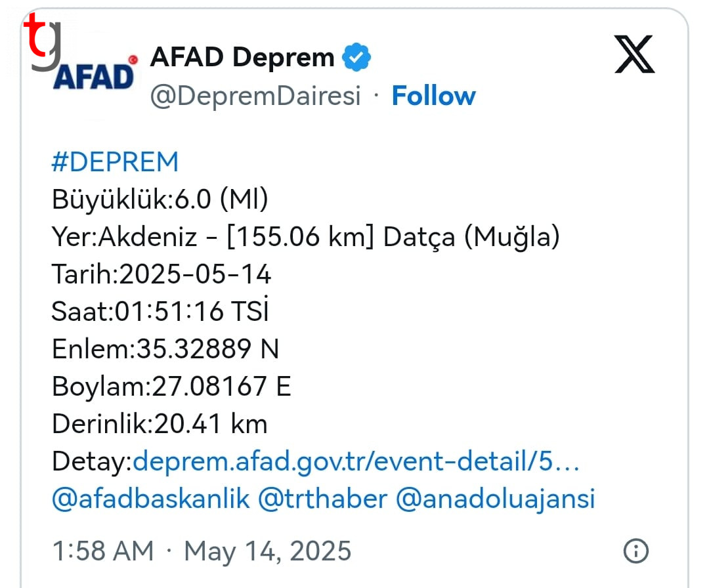This screenshot has width=709, height=588.
Task: Click the Tarih:2025-05-14 text line
Action: click(161, 274)
